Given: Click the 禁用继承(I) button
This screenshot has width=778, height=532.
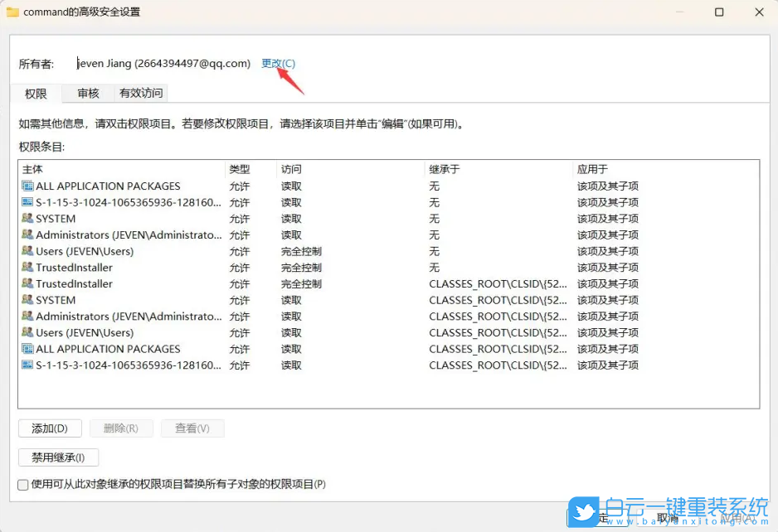Looking at the screenshot, I should (x=58, y=457).
